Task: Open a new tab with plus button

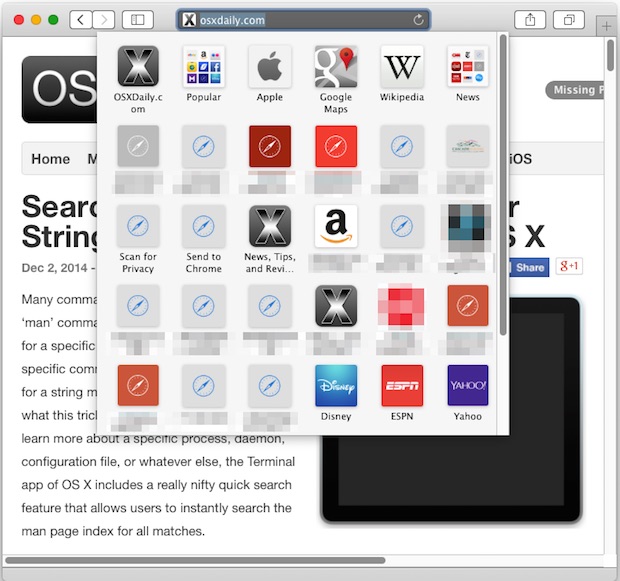Action: click(606, 26)
